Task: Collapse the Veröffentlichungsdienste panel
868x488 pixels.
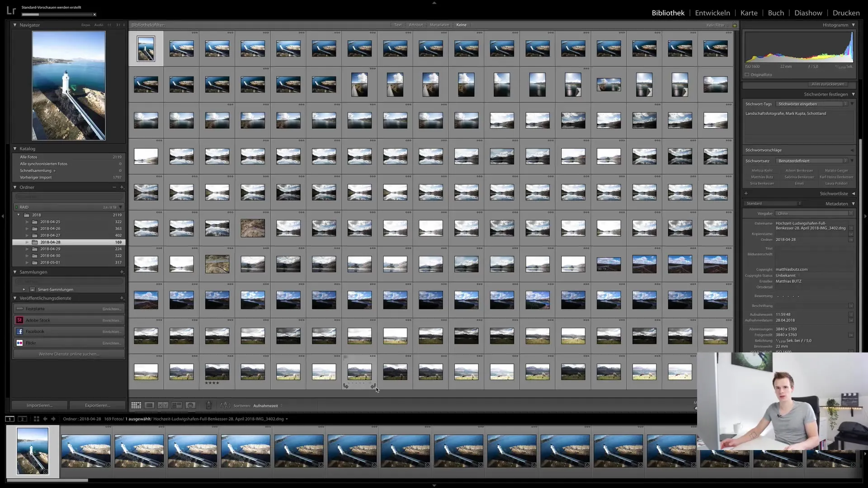Action: (15, 298)
